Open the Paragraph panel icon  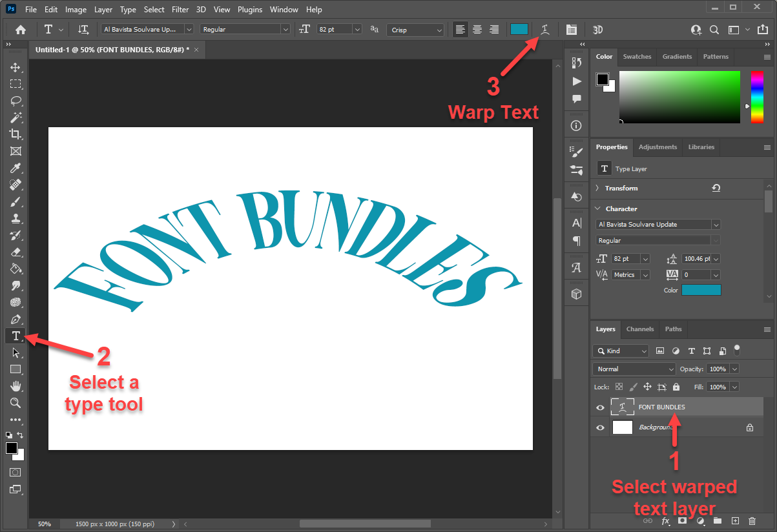point(577,241)
